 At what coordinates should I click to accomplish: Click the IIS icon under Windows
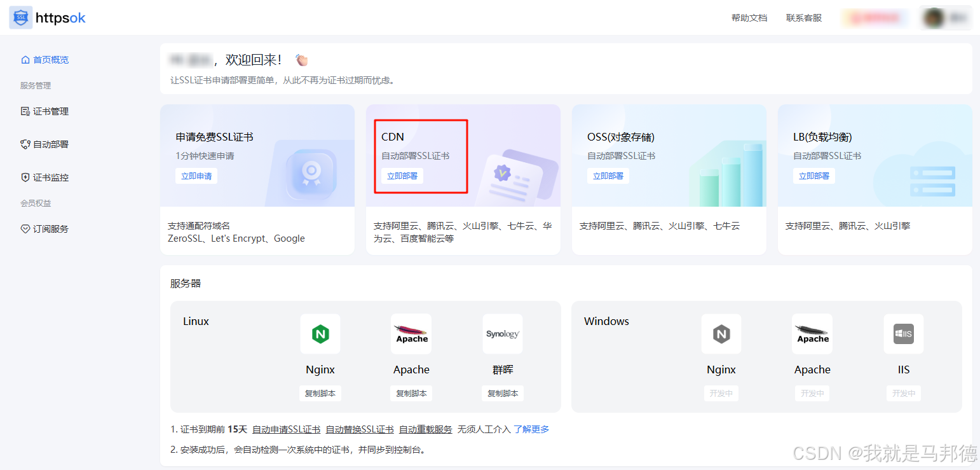(x=904, y=333)
